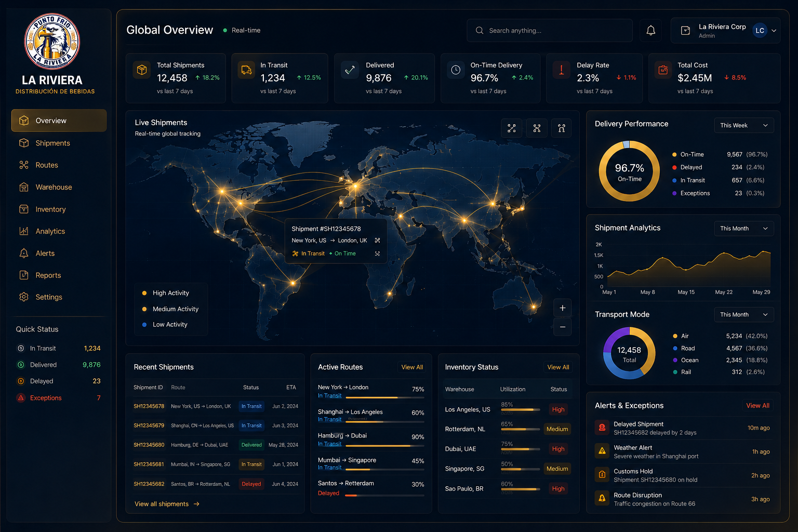The height and width of the screenshot is (532, 798).
Task: Click the In Transit truck icon
Action: (x=246, y=70)
